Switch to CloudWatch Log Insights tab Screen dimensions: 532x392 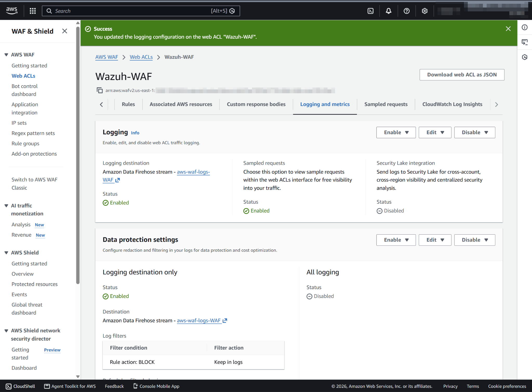point(452,104)
